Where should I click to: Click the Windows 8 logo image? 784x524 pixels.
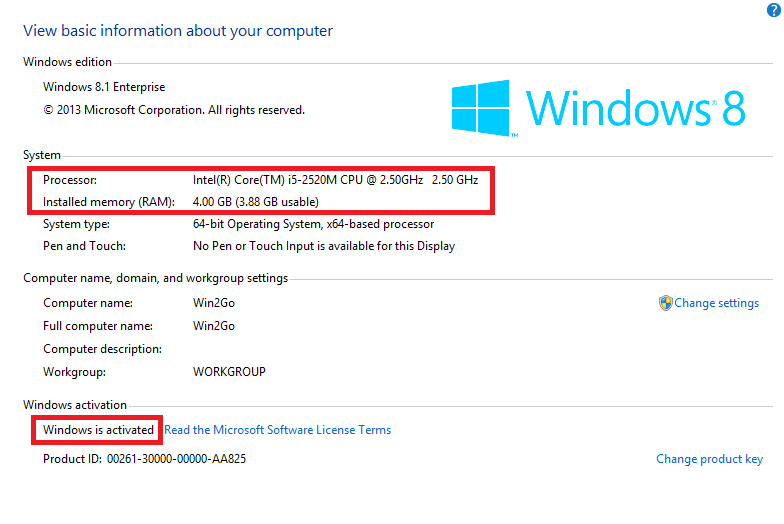pos(598,108)
